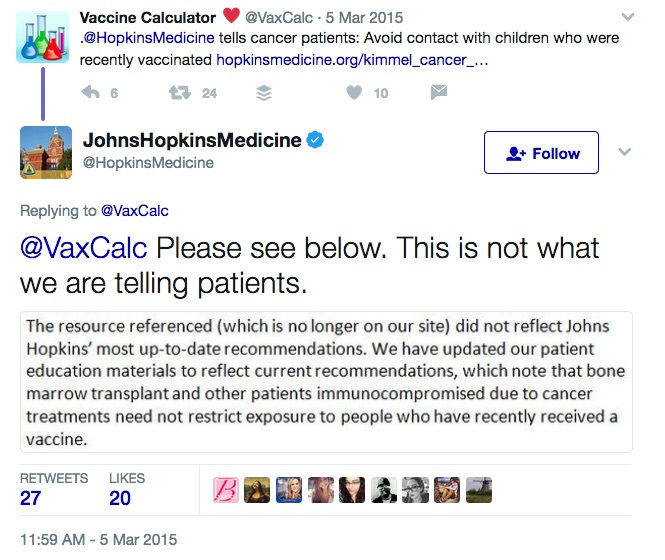Retweet the Vaccine Calculator tweet
This screenshot has width=665, height=560.
point(180,93)
